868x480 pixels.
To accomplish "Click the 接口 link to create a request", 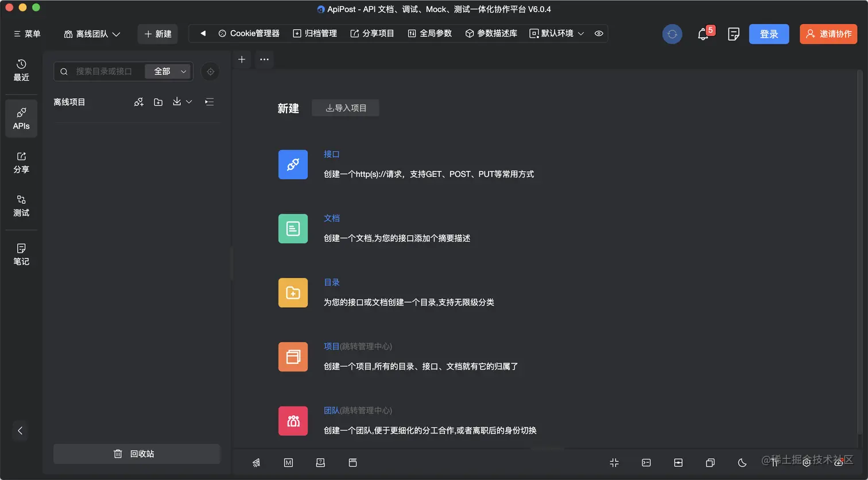I will pos(332,154).
